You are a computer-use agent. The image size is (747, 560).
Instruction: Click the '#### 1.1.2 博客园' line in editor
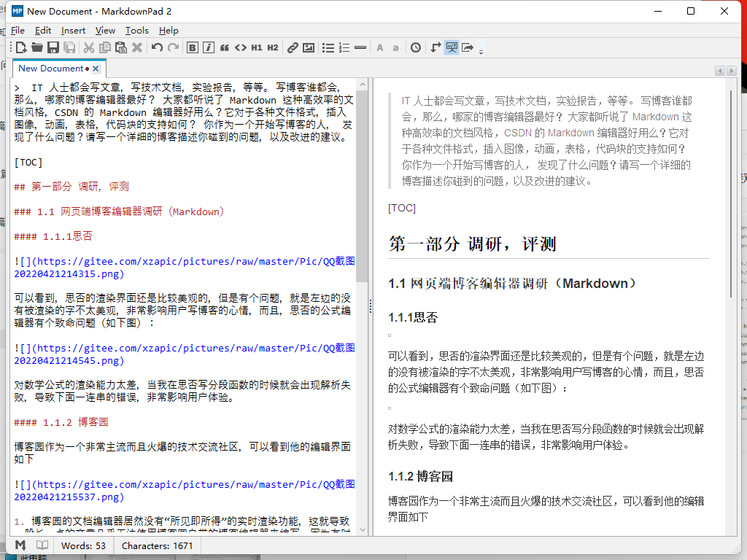tap(61, 422)
